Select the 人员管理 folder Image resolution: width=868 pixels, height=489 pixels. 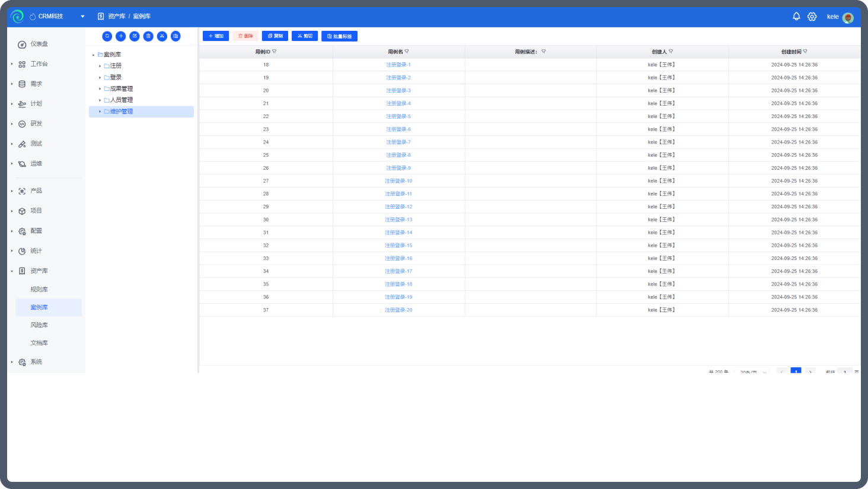pyautogui.click(x=122, y=100)
